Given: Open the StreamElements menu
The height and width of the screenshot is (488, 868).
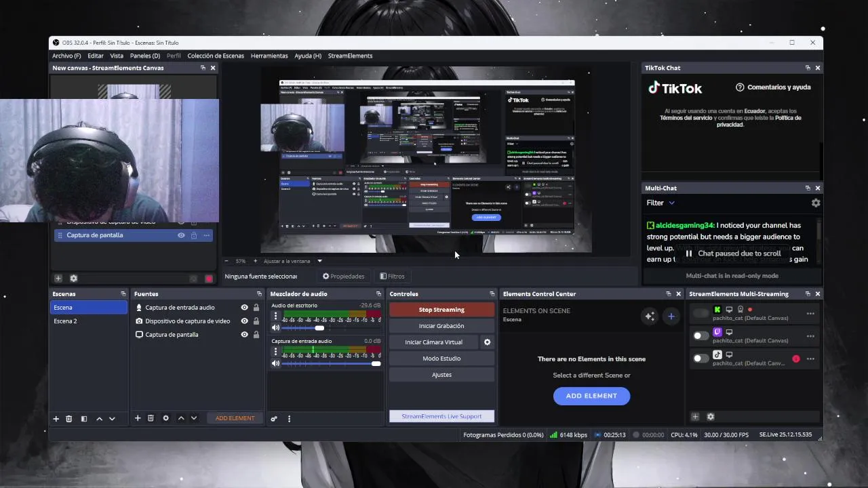Looking at the screenshot, I should pyautogui.click(x=350, y=56).
